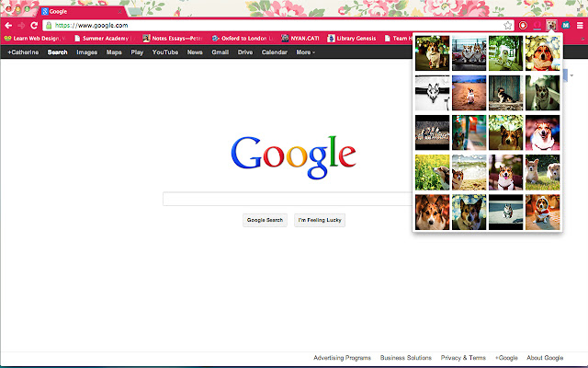Click inside the Google search box

pos(287,199)
